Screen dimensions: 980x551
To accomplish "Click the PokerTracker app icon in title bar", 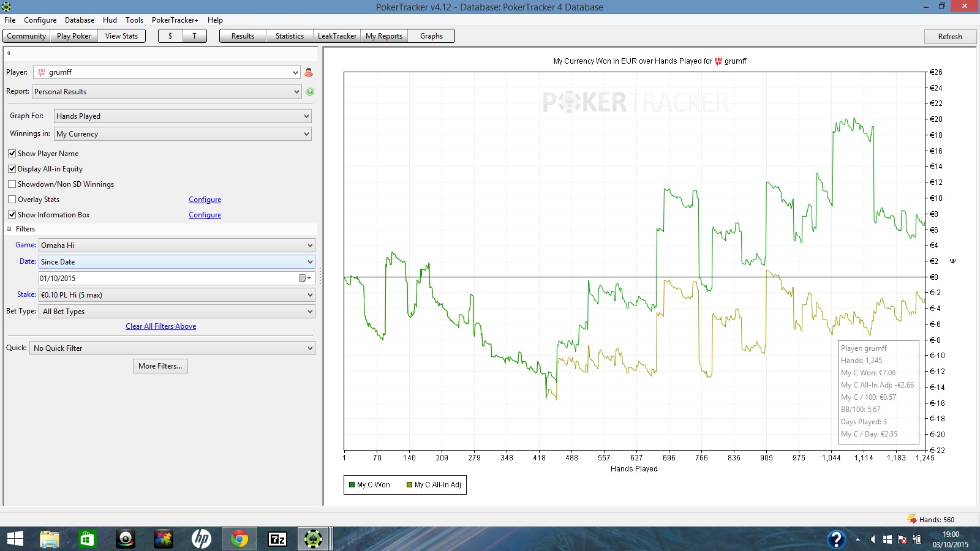I will coord(6,7).
